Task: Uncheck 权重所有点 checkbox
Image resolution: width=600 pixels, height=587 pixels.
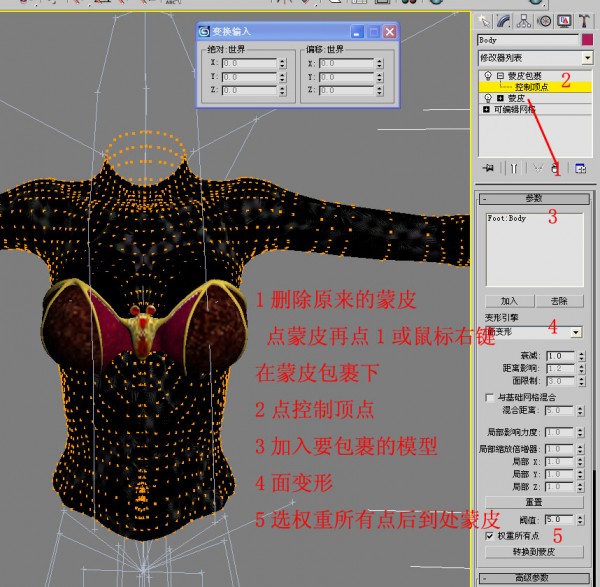Action: click(x=489, y=536)
